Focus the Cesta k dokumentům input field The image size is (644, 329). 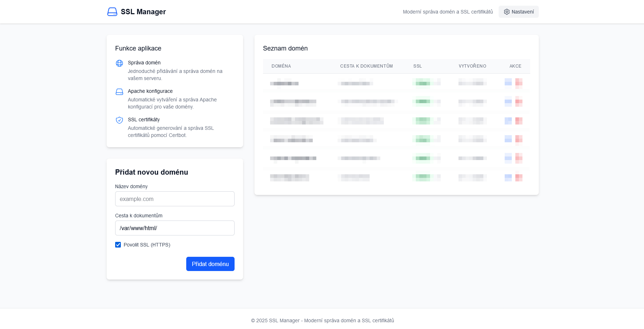tap(175, 228)
